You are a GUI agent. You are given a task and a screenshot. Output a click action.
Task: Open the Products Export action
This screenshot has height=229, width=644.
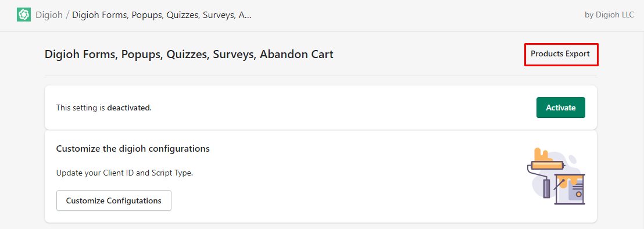[x=560, y=53]
